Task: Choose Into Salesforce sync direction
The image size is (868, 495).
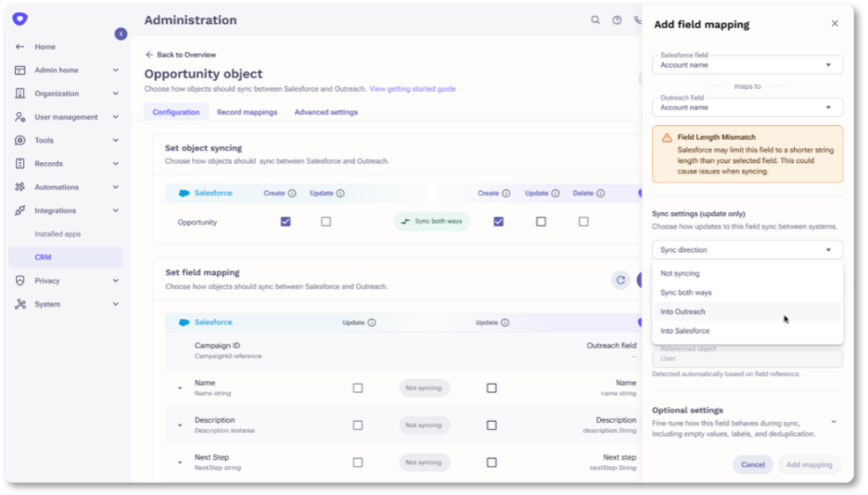Action: coord(747,331)
